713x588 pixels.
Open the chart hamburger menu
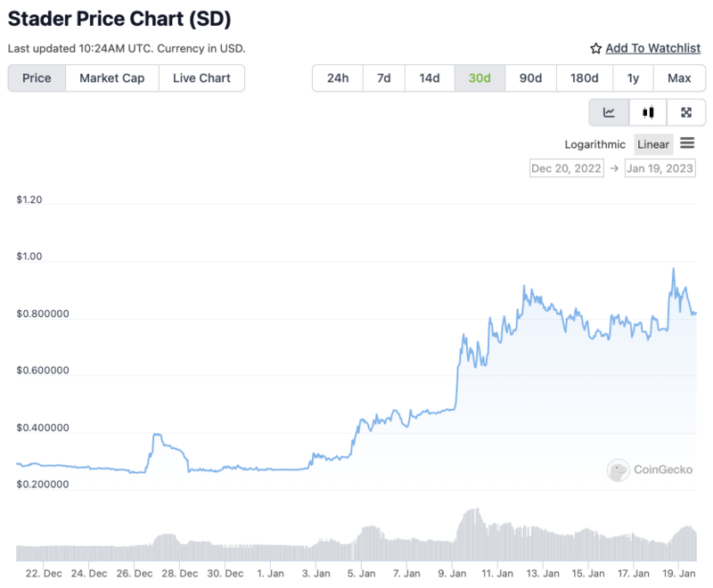click(687, 143)
